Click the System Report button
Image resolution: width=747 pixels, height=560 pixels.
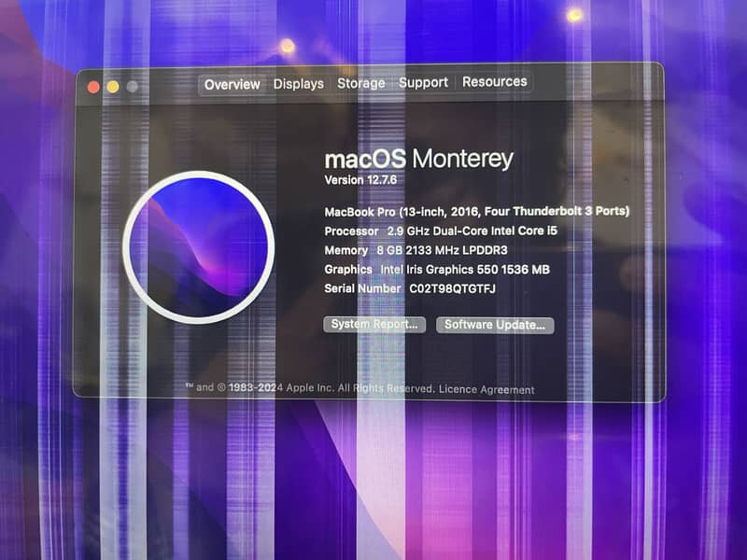374,324
